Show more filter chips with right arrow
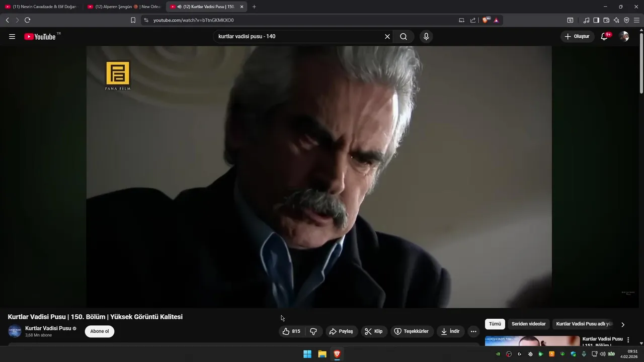This screenshot has height=362, width=644. [623, 325]
